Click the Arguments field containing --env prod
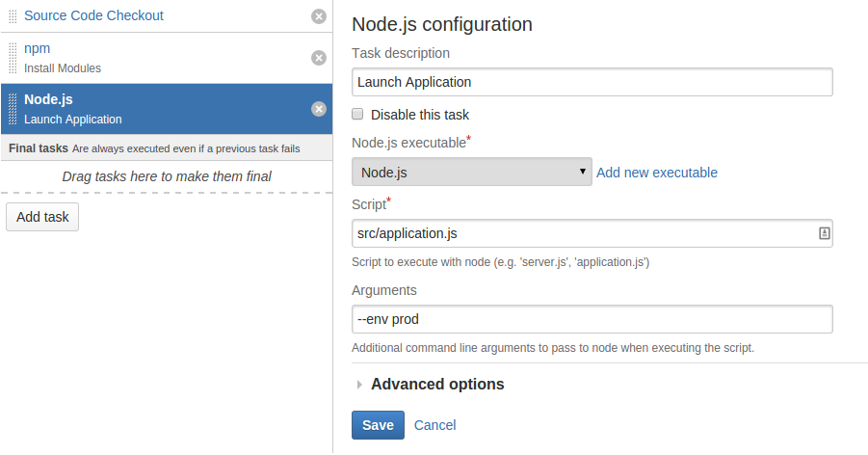The height and width of the screenshot is (455, 868). click(592, 319)
